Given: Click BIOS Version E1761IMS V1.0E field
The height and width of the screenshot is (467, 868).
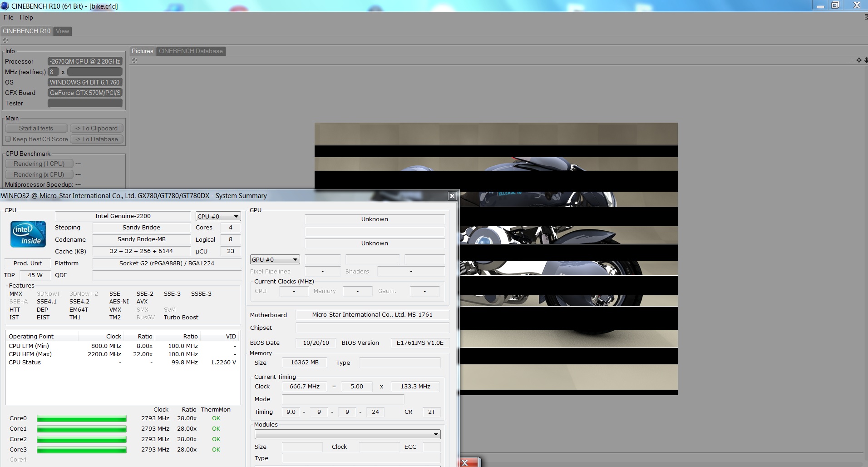Looking at the screenshot, I should (420, 343).
